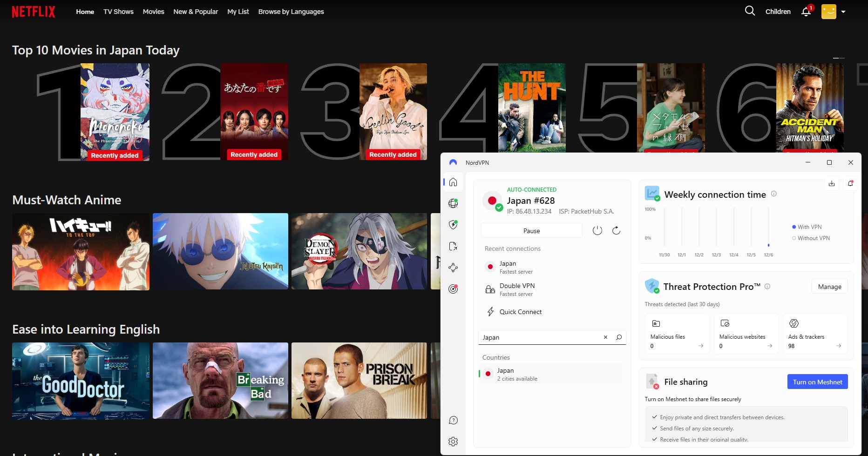This screenshot has width=868, height=456.
Task: Go to Netflix Home tab
Action: click(85, 12)
